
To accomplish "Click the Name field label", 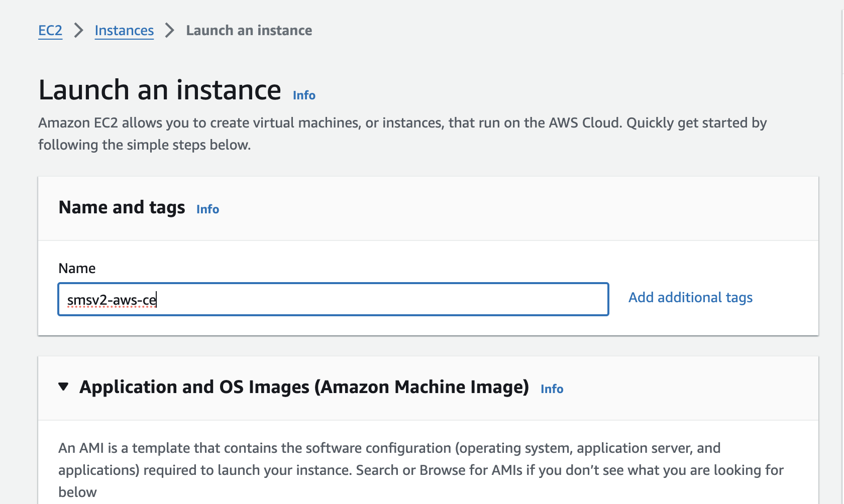I will pyautogui.click(x=77, y=269).
